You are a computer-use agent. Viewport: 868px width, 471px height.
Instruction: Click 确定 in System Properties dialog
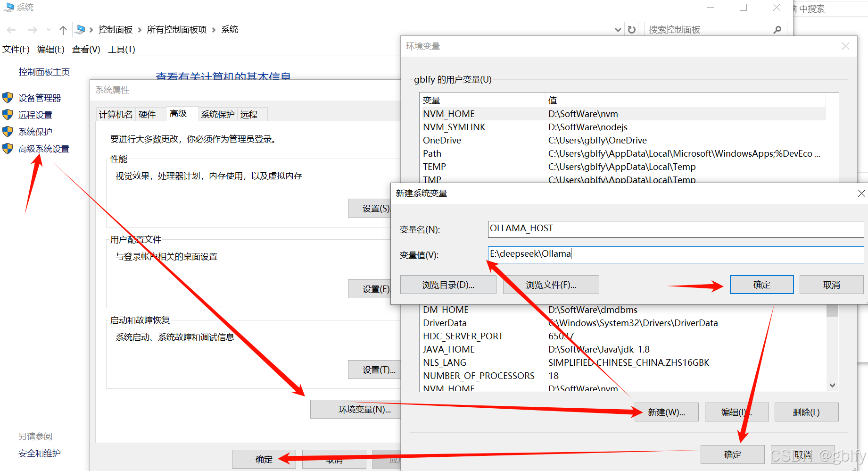[264, 459]
